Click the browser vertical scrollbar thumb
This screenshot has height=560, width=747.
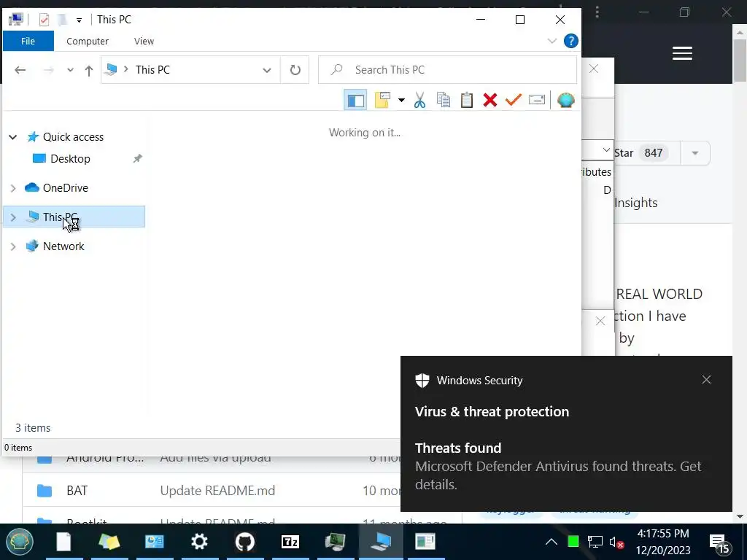[740, 61]
